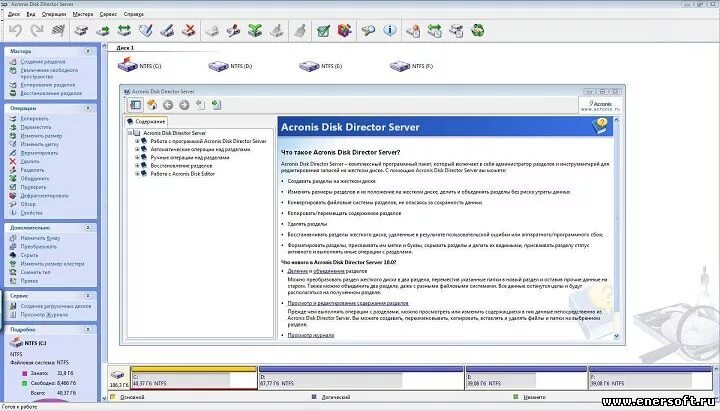720x411 pixels.
Task: Click the red X Delete partition toolbar icon
Action: pyautogui.click(x=189, y=31)
